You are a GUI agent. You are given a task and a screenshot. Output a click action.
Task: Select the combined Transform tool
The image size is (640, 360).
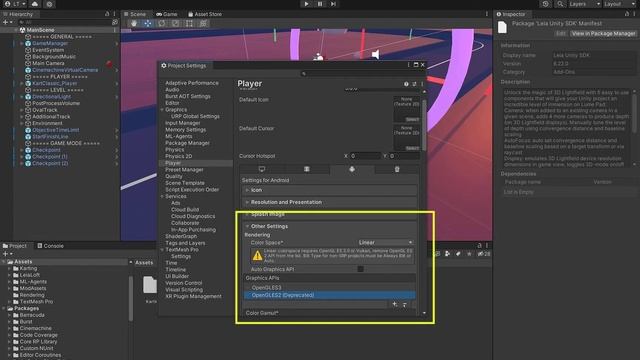(x=203, y=24)
